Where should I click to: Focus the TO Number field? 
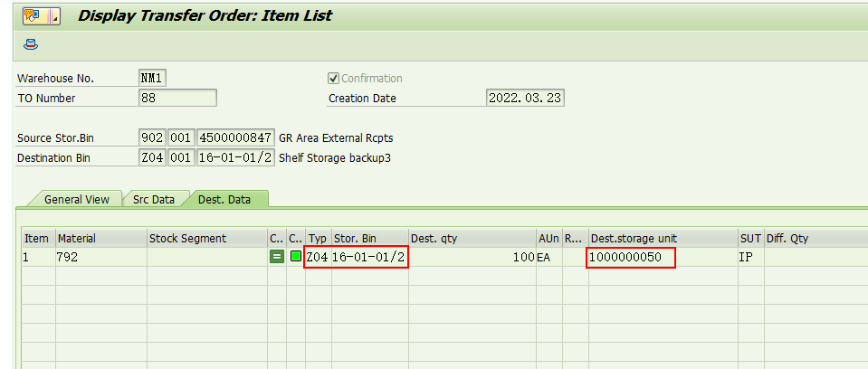point(177,98)
